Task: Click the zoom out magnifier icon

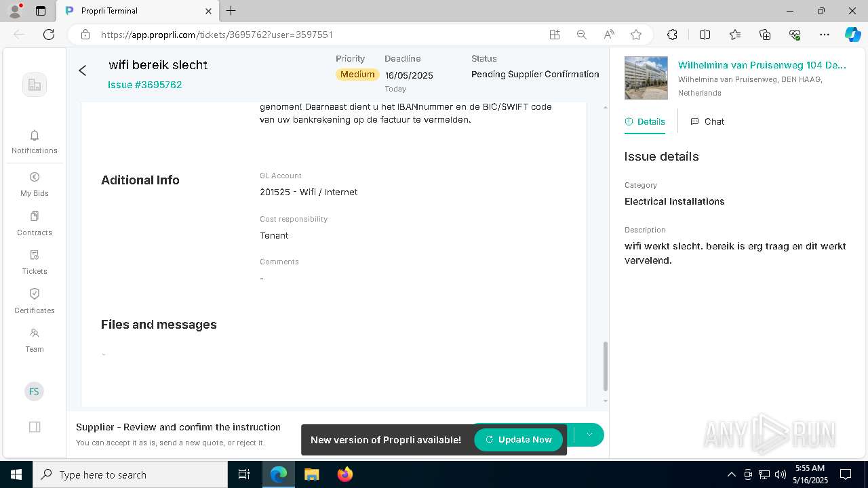Action: tap(582, 35)
